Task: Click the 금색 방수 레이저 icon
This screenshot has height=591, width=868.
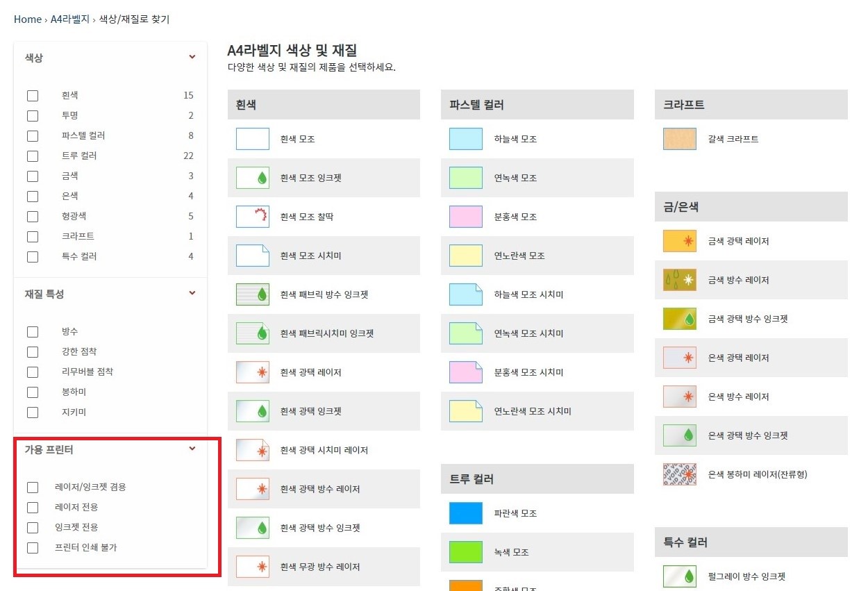Action: click(679, 280)
